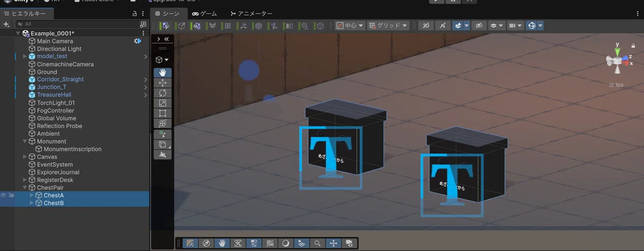This screenshot has width=644, height=251.
Task: Expand the Canvas tree node
Action: tap(25, 157)
